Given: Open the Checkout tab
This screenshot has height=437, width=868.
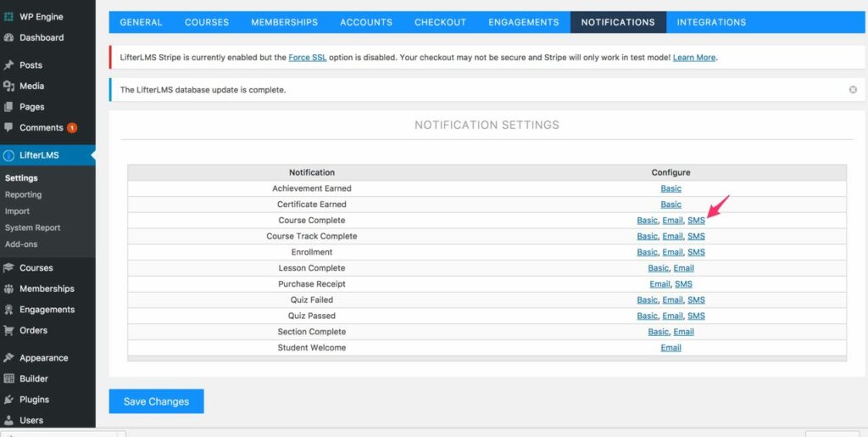Looking at the screenshot, I should coord(440,22).
